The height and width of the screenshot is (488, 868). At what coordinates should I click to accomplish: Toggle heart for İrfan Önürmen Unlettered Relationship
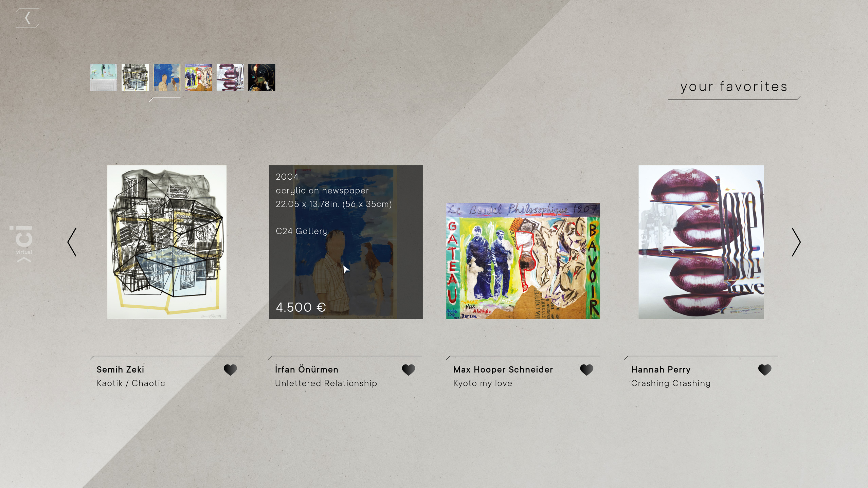pyautogui.click(x=408, y=369)
